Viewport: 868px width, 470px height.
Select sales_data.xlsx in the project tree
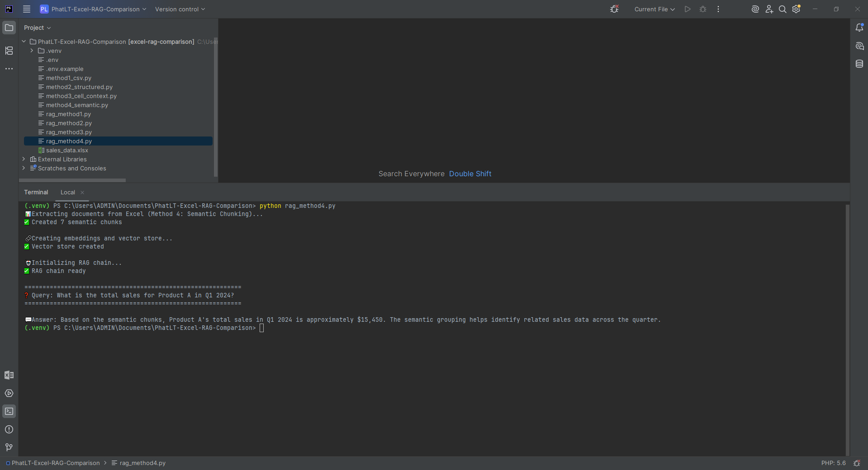click(67, 150)
